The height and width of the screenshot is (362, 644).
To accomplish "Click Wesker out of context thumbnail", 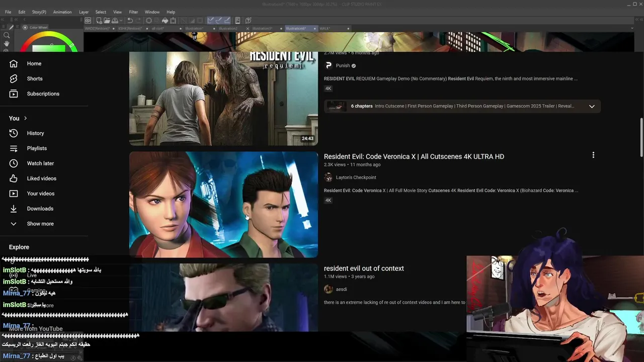I will pyautogui.click(x=223, y=297).
